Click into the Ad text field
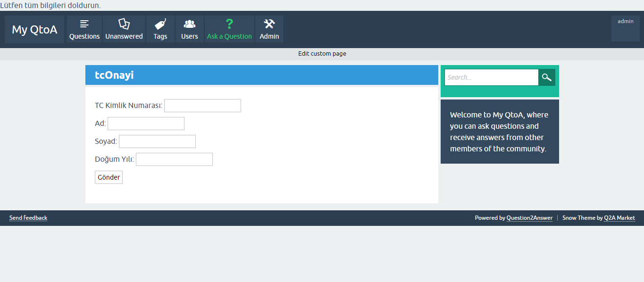644x282 pixels. [146, 124]
